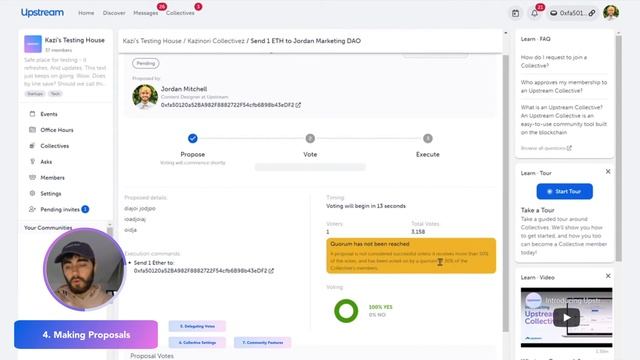
Task: Click the Start Tour button
Action: click(x=564, y=191)
